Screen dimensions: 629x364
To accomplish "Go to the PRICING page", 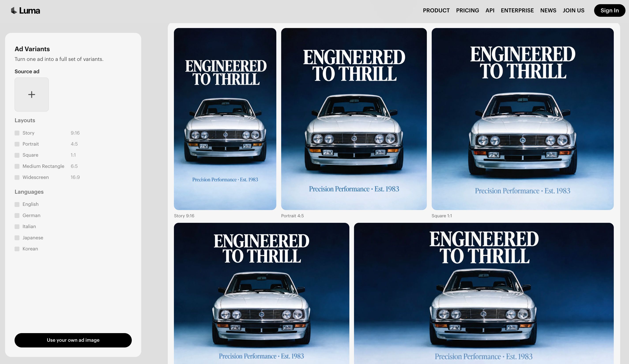I will (467, 10).
